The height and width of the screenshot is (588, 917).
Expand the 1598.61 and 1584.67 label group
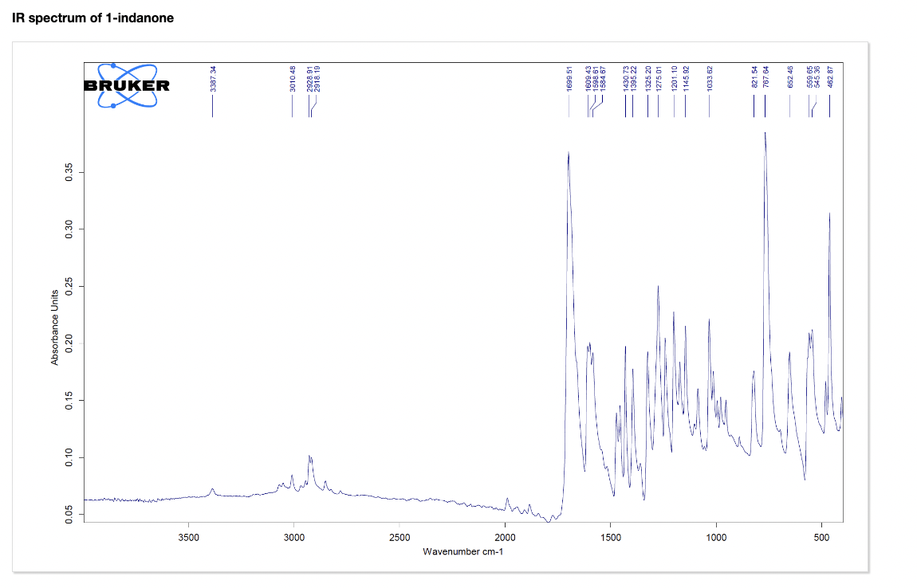(599, 78)
